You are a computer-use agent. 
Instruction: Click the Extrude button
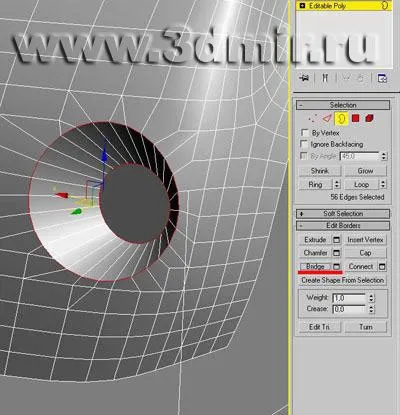click(315, 240)
